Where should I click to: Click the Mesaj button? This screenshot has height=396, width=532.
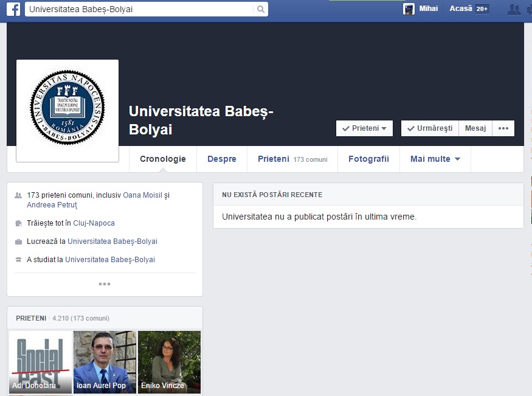click(x=475, y=128)
